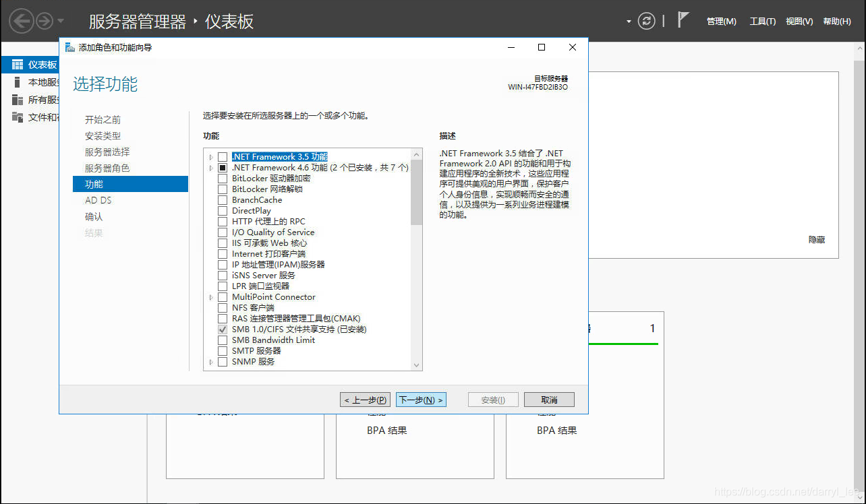The height and width of the screenshot is (504, 866).
Task: Go to 服务器选择 wizard step
Action: pyautogui.click(x=107, y=152)
